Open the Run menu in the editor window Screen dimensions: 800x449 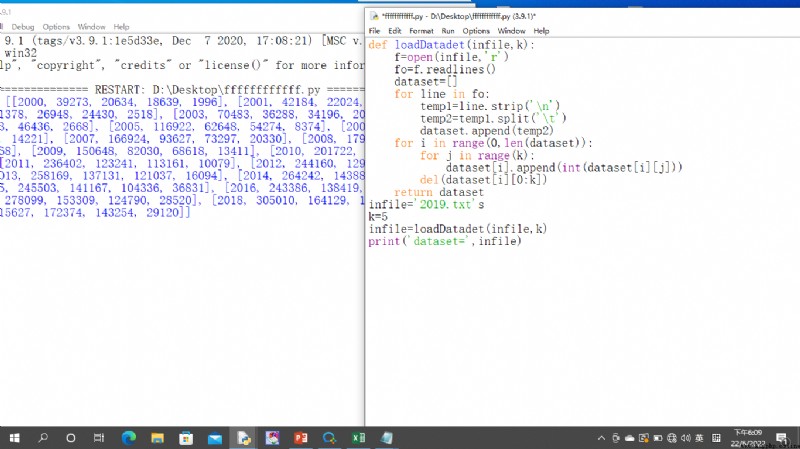[x=448, y=31]
